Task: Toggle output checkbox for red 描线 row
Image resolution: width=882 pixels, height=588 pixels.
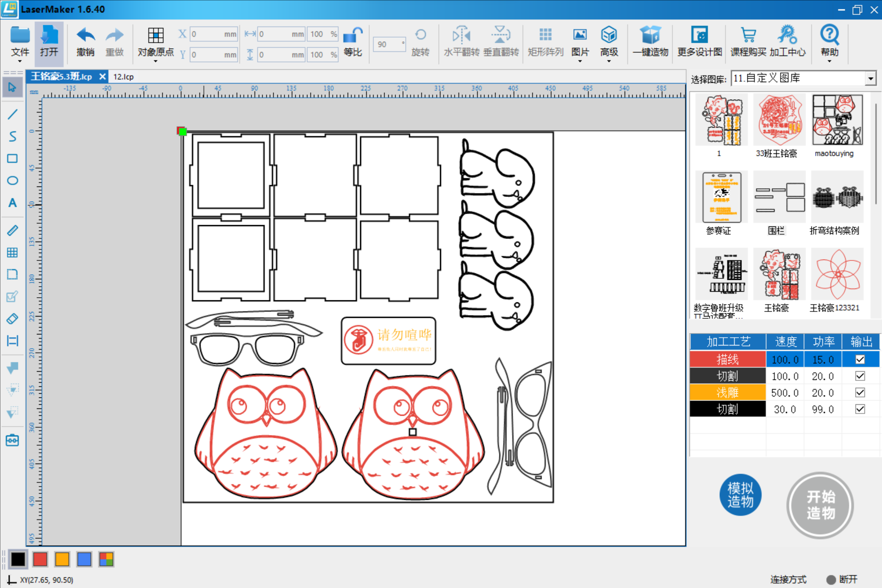Action: [860, 360]
